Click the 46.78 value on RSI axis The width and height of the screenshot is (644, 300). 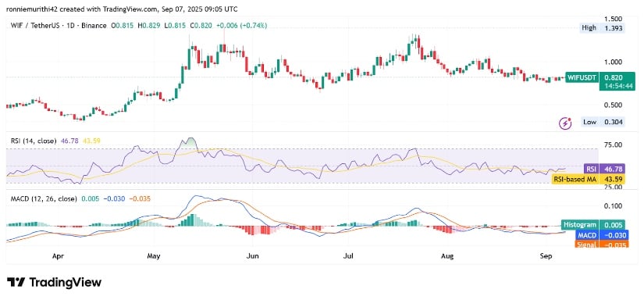[x=611, y=169]
